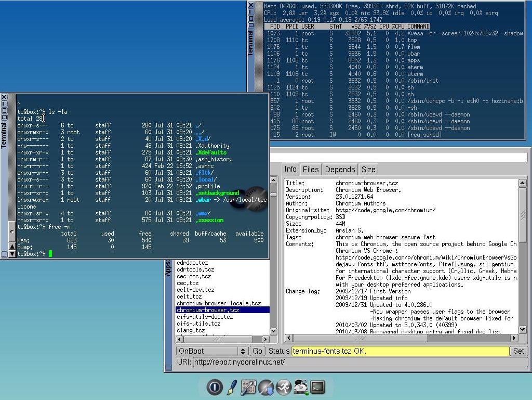Launch the Terminal icon in the dock
This screenshot has width=532, height=400.
pyautogui.click(x=317, y=387)
